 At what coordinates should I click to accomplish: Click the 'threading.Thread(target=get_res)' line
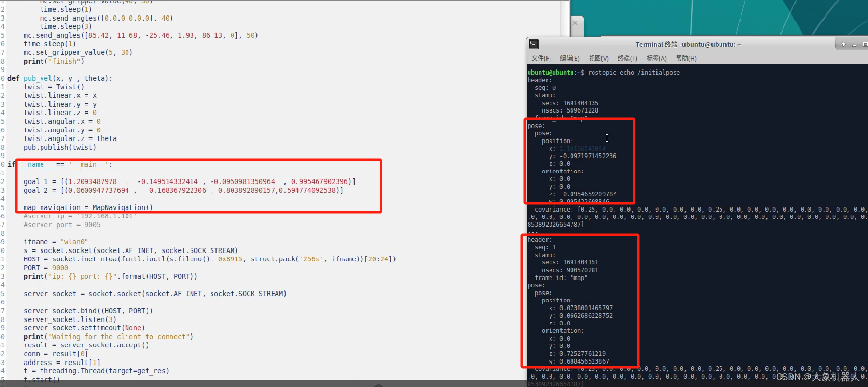[96, 371]
